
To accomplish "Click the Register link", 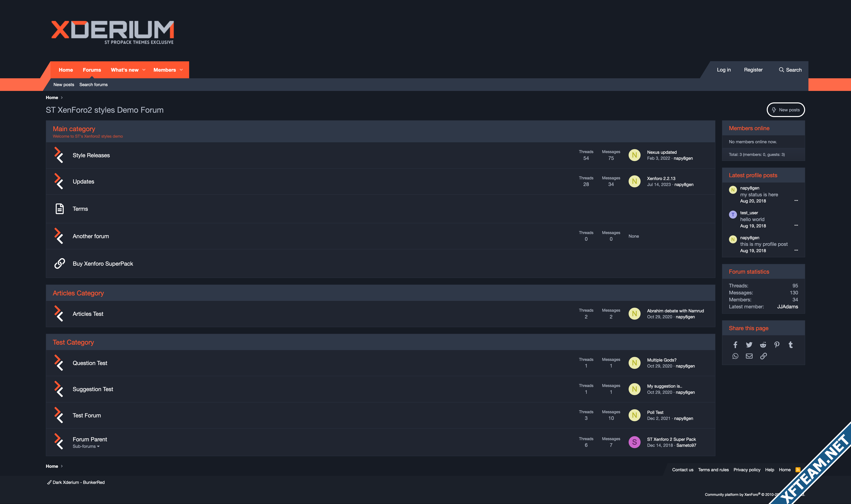I will click(x=753, y=70).
